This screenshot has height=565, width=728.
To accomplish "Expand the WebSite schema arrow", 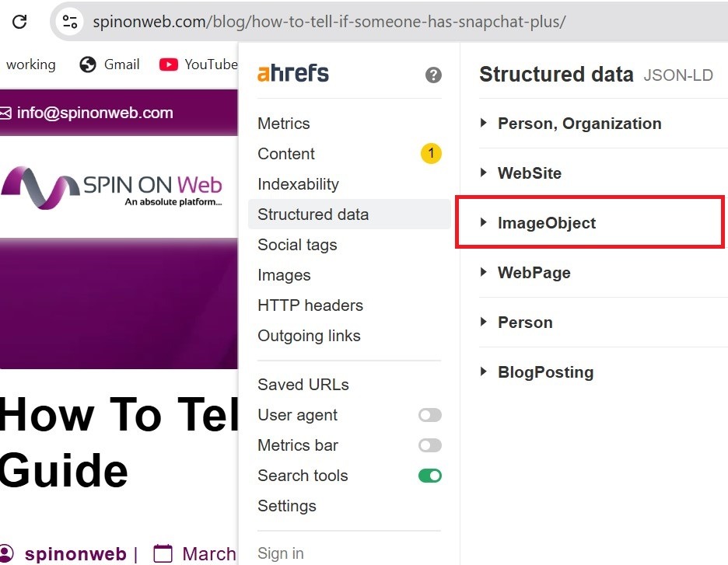I will click(x=483, y=173).
